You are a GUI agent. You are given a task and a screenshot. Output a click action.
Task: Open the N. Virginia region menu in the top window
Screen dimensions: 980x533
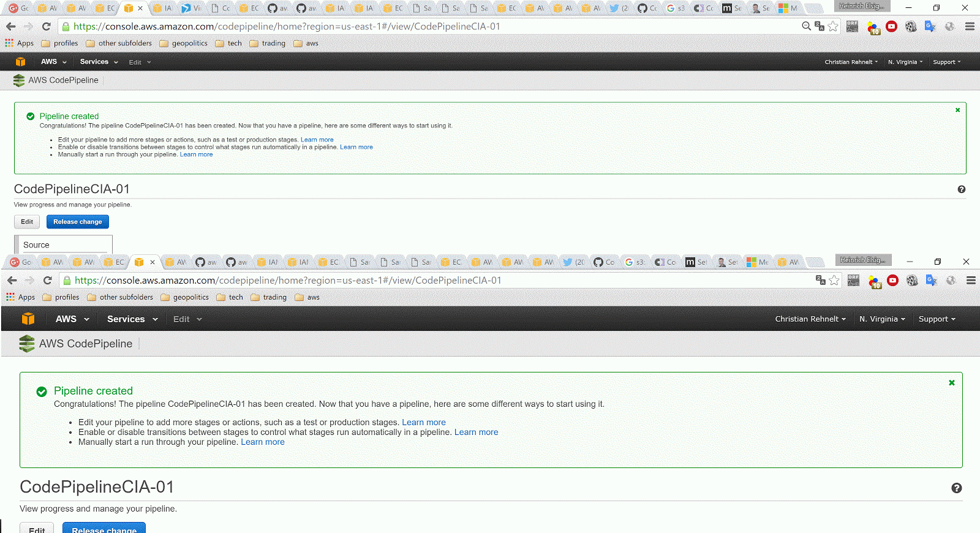point(905,62)
